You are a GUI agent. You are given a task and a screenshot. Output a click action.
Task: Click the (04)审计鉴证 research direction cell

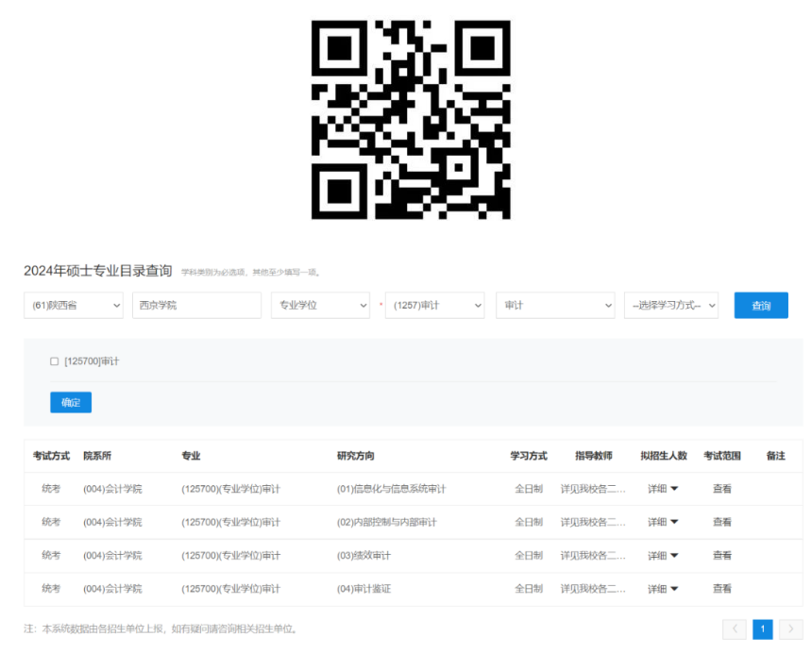point(364,589)
